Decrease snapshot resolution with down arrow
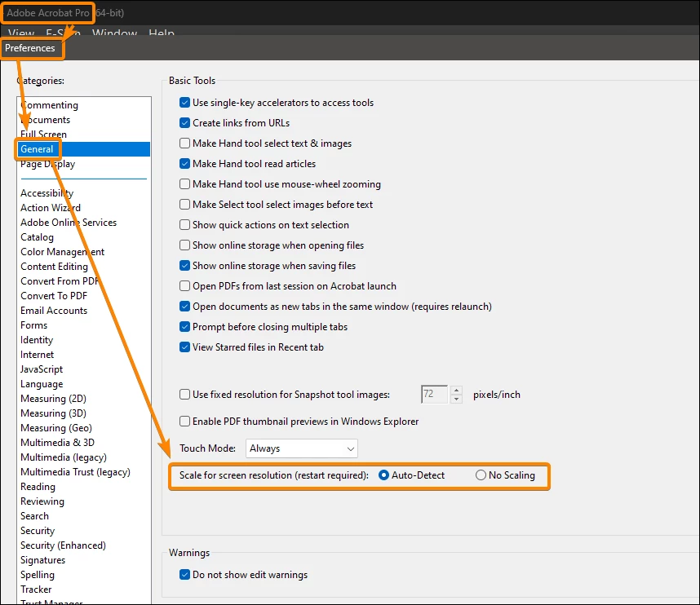This screenshot has width=700, height=605. pyautogui.click(x=456, y=399)
